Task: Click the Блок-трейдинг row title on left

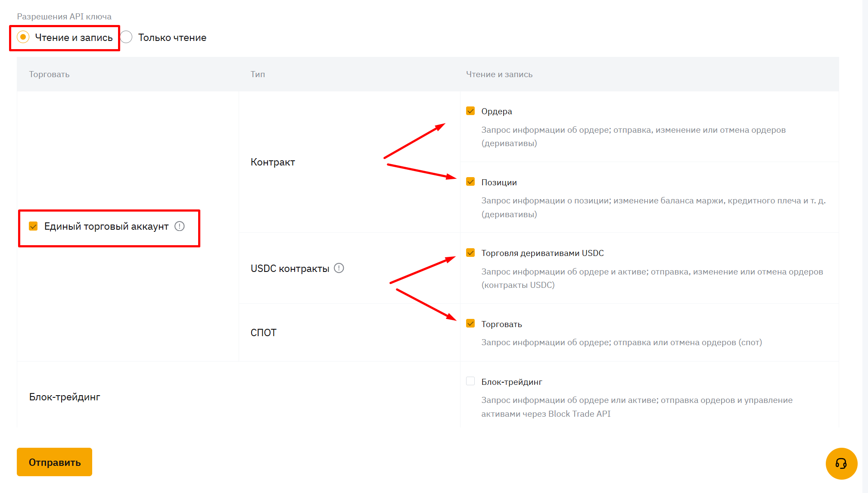Action: click(65, 397)
